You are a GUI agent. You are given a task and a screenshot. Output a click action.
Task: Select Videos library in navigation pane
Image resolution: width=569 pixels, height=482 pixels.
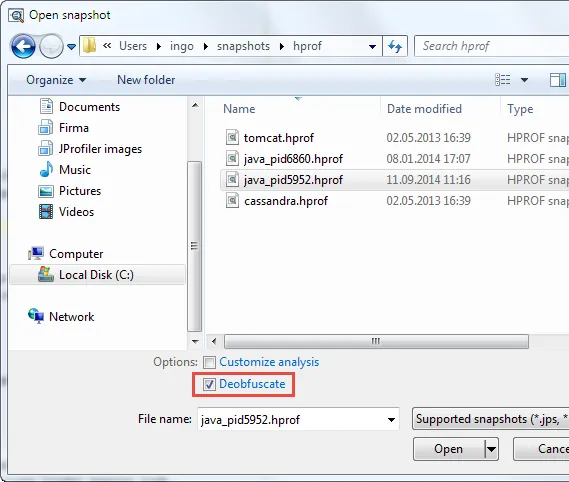pos(76,212)
